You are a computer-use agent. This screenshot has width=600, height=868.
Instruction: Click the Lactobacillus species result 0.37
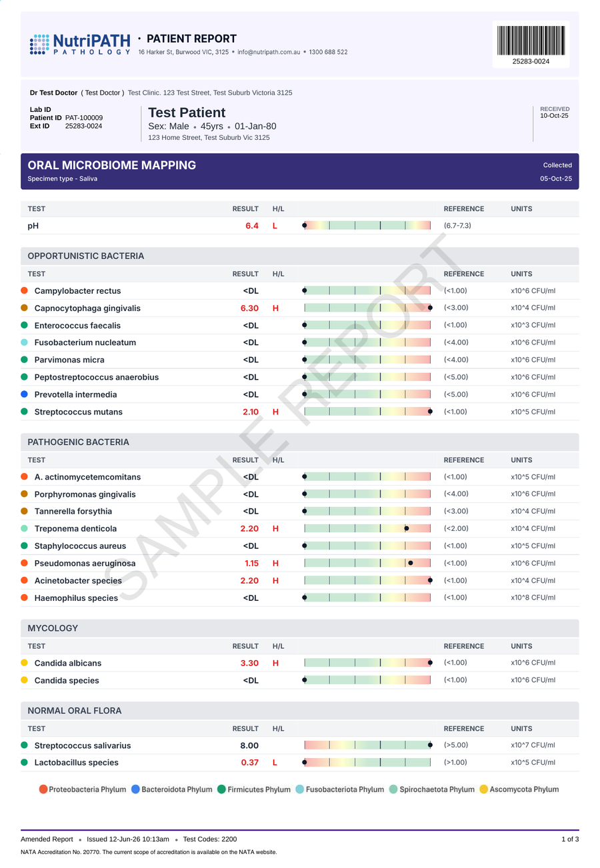(250, 763)
